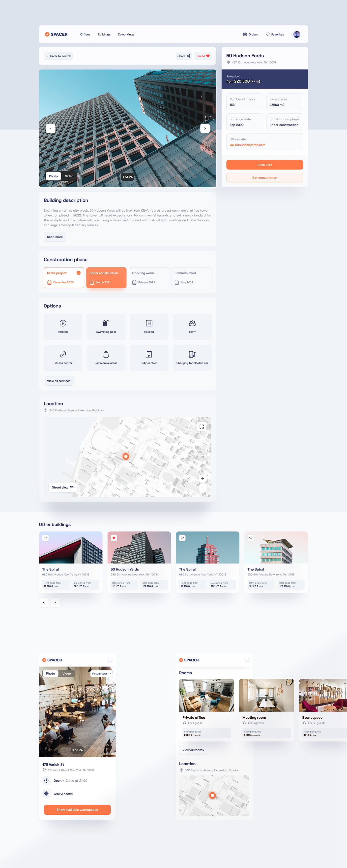The width and height of the screenshot is (347, 868).
Task: Favorite the first The Spiral card
Action: (x=45, y=538)
